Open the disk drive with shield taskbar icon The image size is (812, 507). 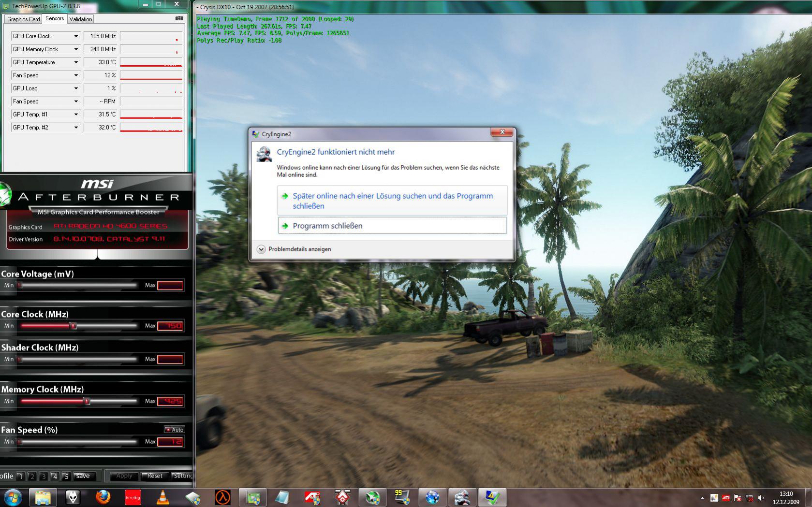(192, 497)
